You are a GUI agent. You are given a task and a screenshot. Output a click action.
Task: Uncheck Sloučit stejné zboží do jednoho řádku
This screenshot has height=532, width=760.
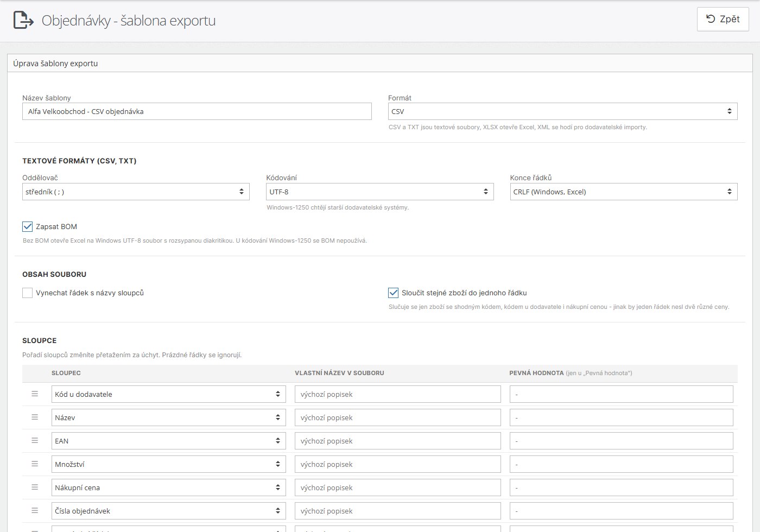(394, 293)
